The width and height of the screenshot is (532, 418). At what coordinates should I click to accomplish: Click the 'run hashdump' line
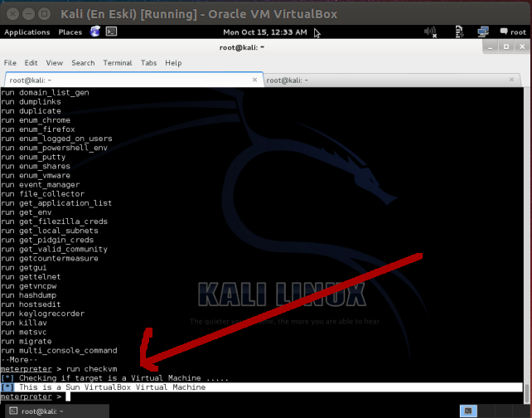(x=28, y=295)
